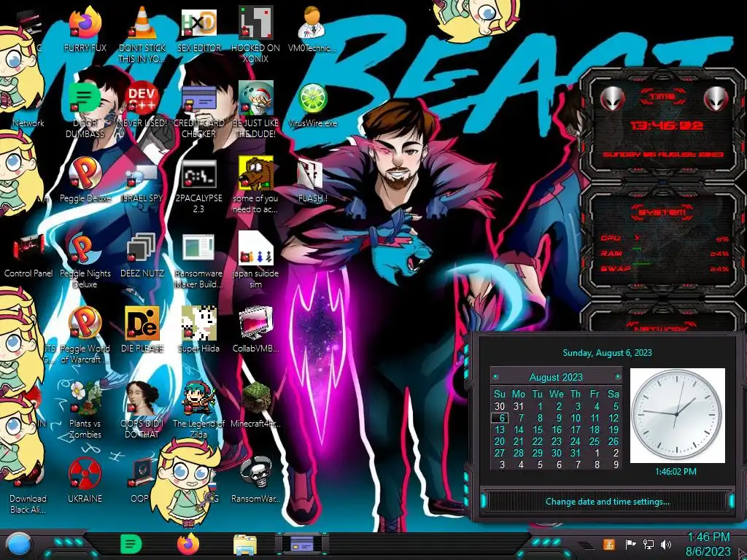Click the Start orb button

19,544
